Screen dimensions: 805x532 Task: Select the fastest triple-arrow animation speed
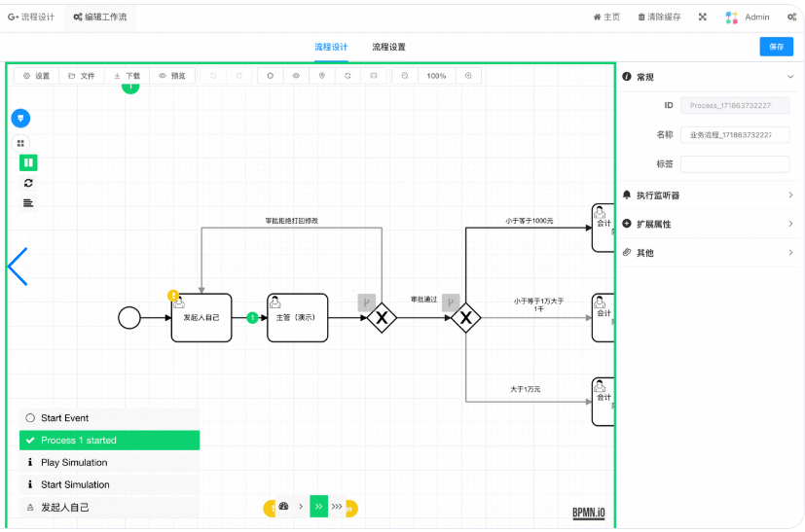pyautogui.click(x=337, y=507)
